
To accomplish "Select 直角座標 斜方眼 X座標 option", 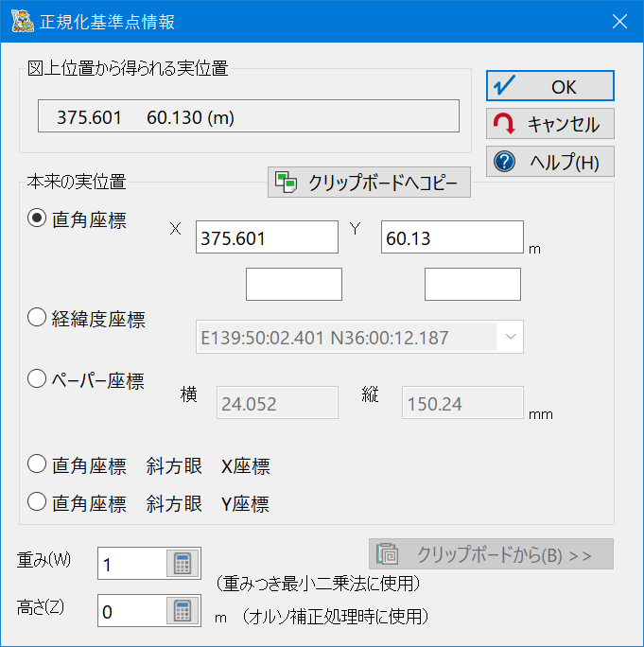I will tap(37, 463).
